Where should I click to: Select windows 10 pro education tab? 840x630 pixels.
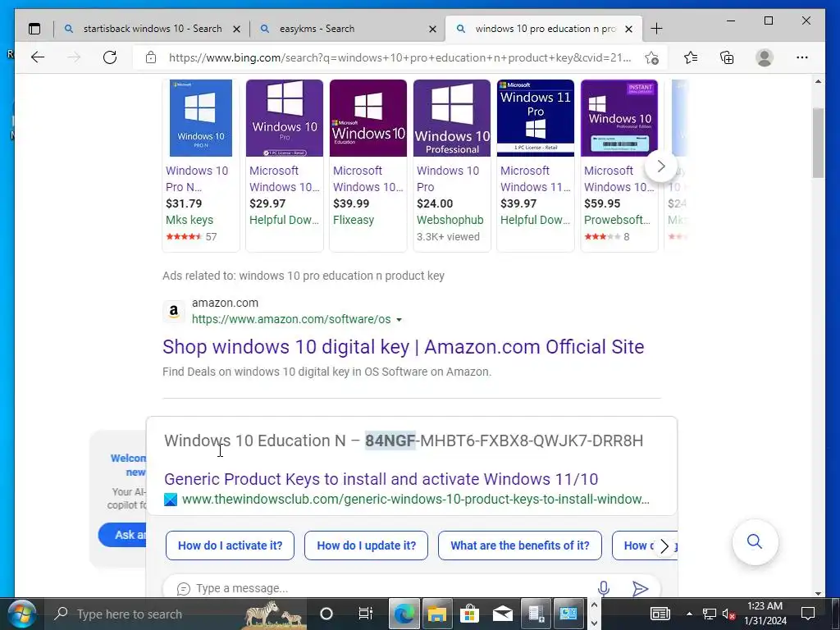click(x=544, y=29)
